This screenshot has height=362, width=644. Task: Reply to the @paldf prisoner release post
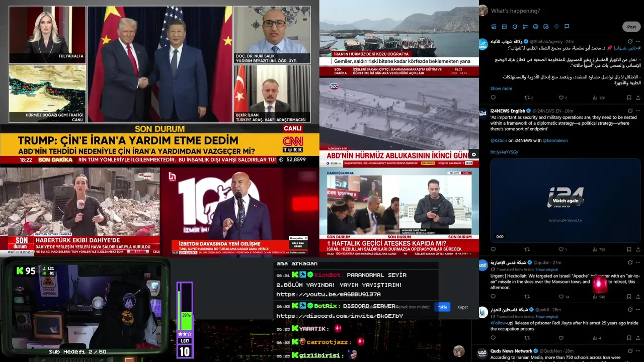(493, 338)
